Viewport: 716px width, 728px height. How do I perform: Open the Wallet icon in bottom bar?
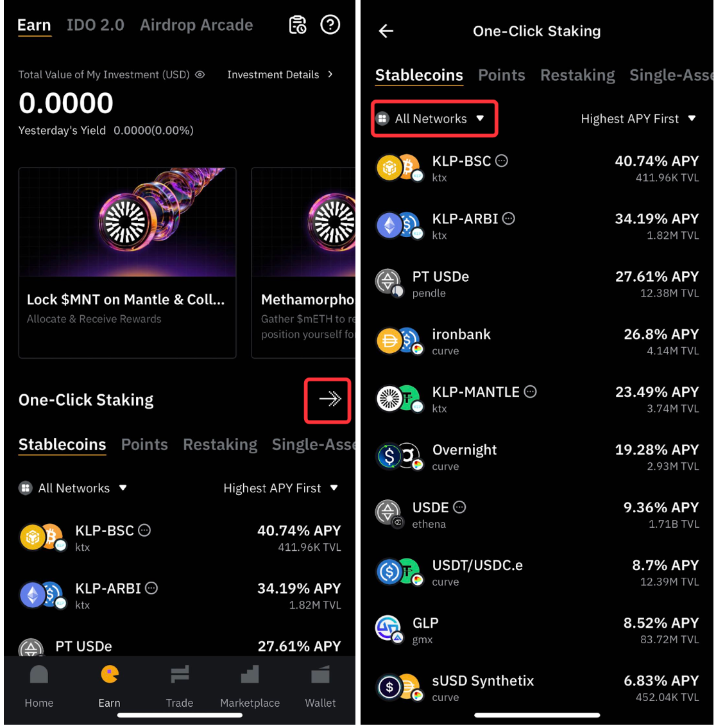tap(320, 686)
